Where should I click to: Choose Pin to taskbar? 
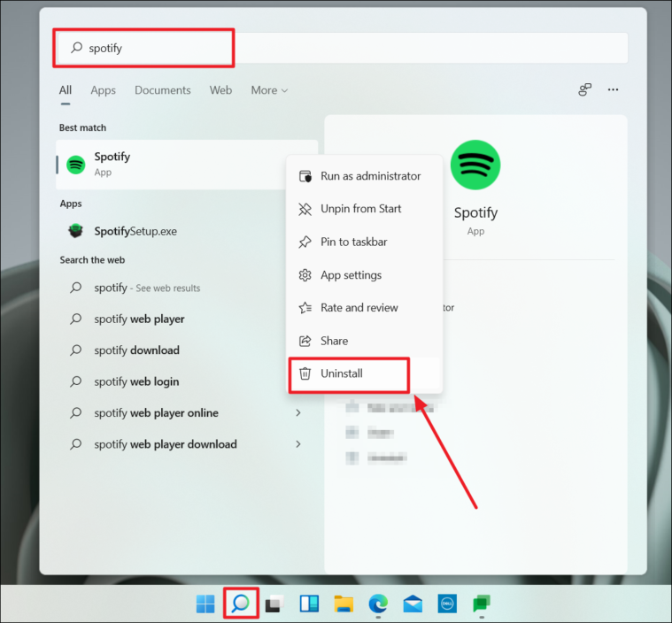point(364,242)
